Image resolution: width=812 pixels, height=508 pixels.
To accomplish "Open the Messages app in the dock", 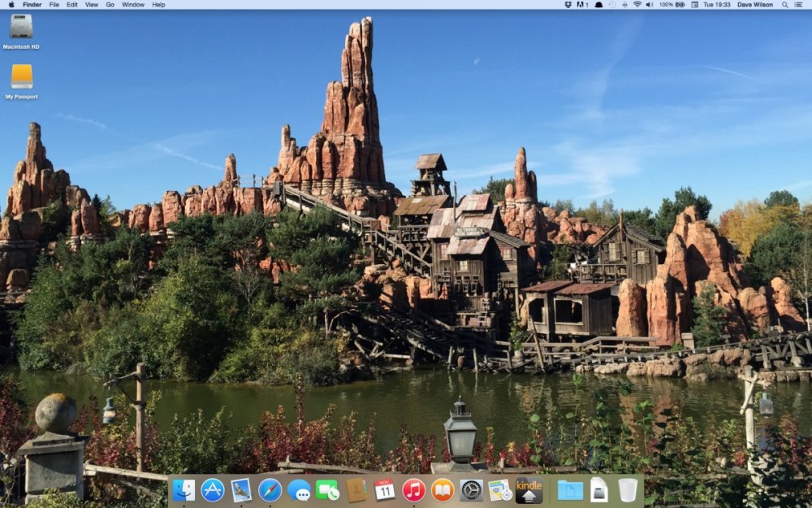I will pyautogui.click(x=299, y=490).
